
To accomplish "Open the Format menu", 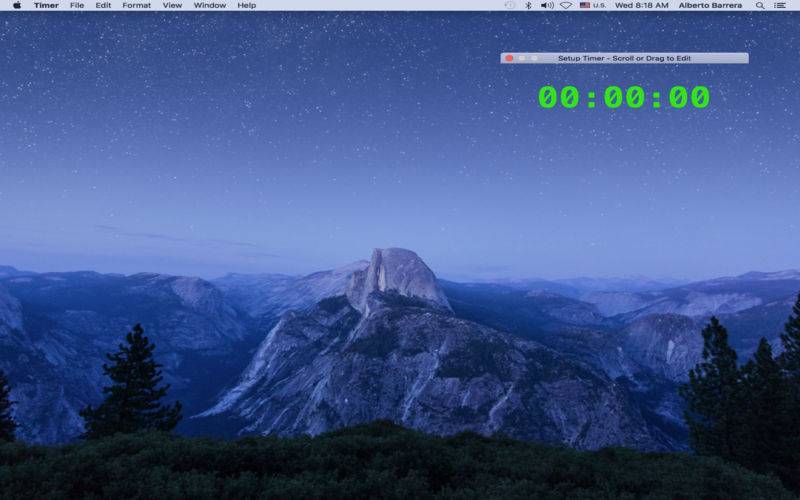I will click(137, 5).
